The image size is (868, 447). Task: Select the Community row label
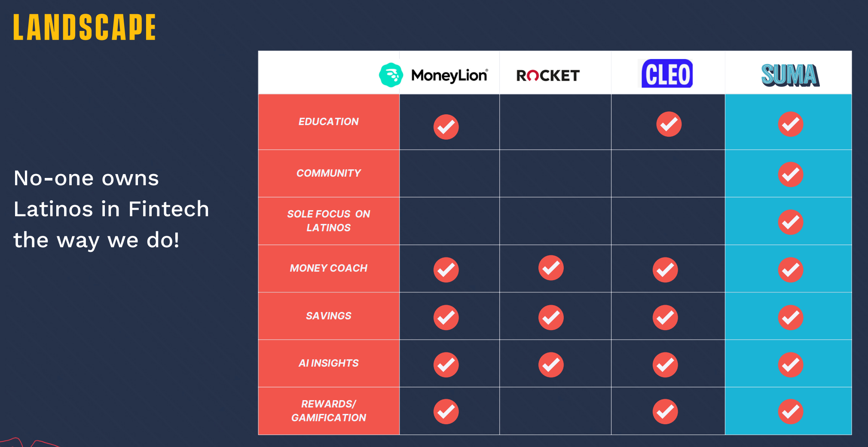point(329,173)
